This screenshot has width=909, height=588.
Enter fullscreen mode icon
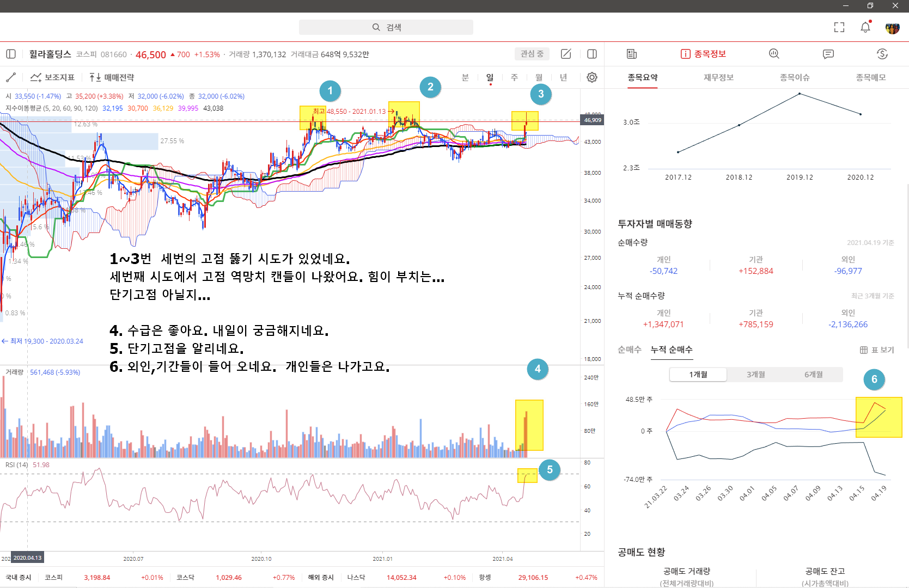click(x=839, y=27)
